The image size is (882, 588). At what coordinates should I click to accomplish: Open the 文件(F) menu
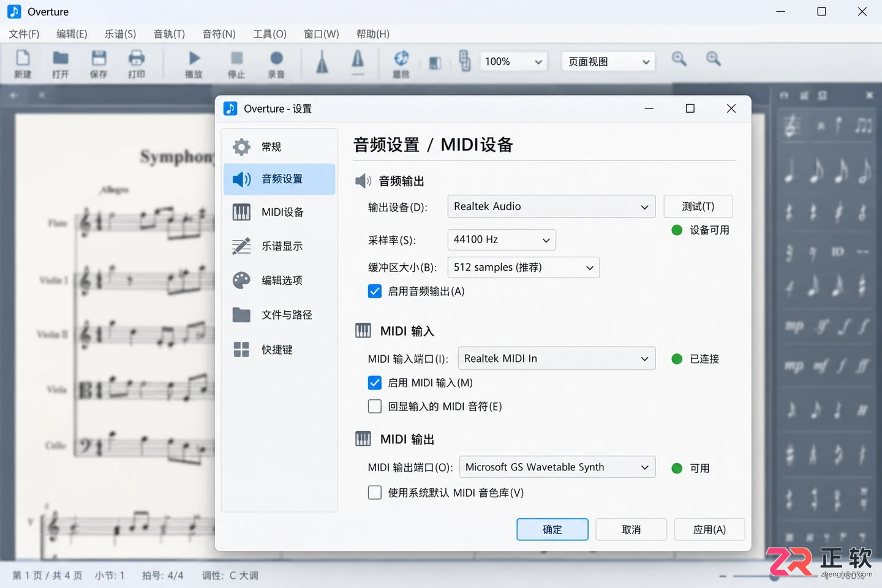pos(24,34)
